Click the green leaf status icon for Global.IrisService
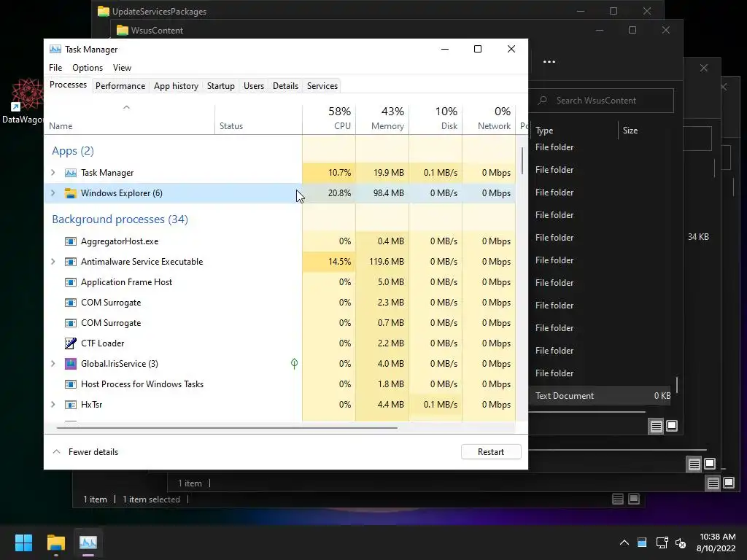The width and height of the screenshot is (747, 560). click(295, 364)
